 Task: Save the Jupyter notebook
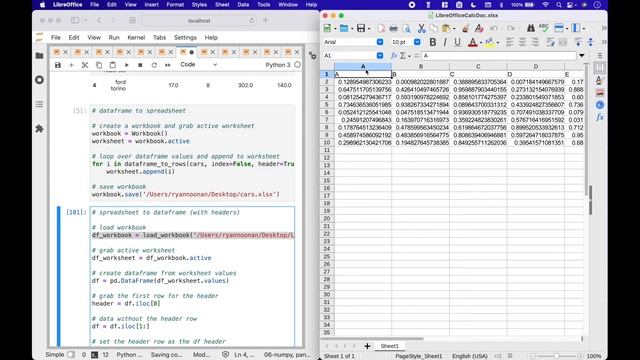click(x=58, y=65)
